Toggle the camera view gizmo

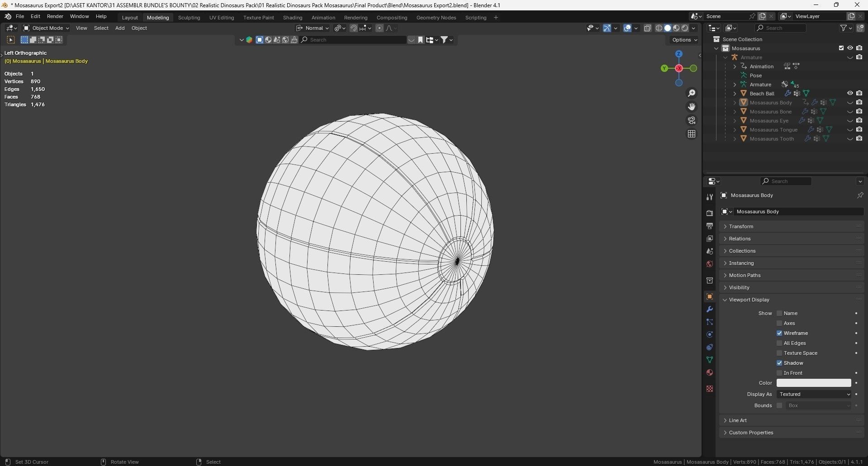click(x=692, y=120)
